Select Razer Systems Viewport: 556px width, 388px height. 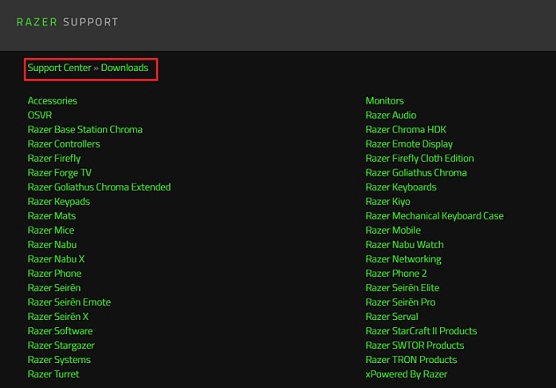point(59,360)
